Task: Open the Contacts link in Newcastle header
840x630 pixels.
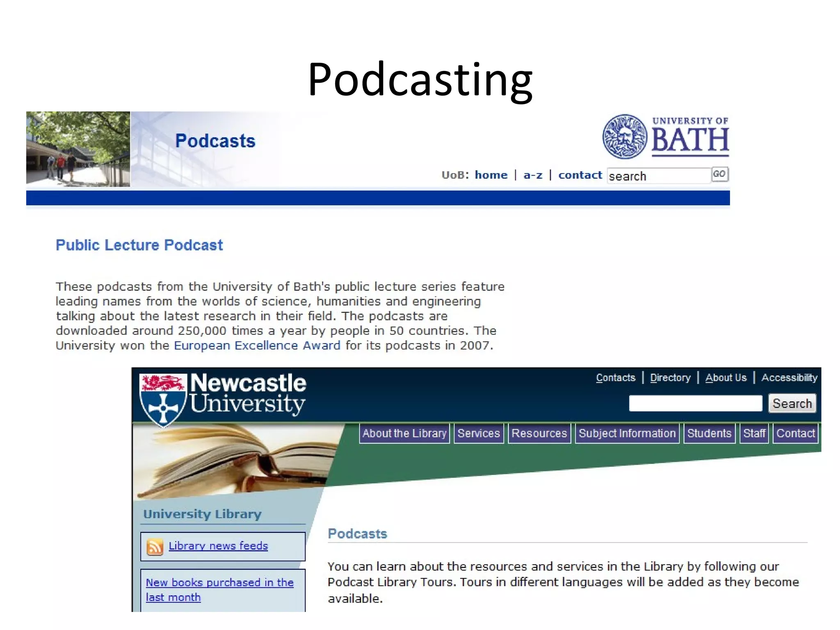Action: click(615, 378)
